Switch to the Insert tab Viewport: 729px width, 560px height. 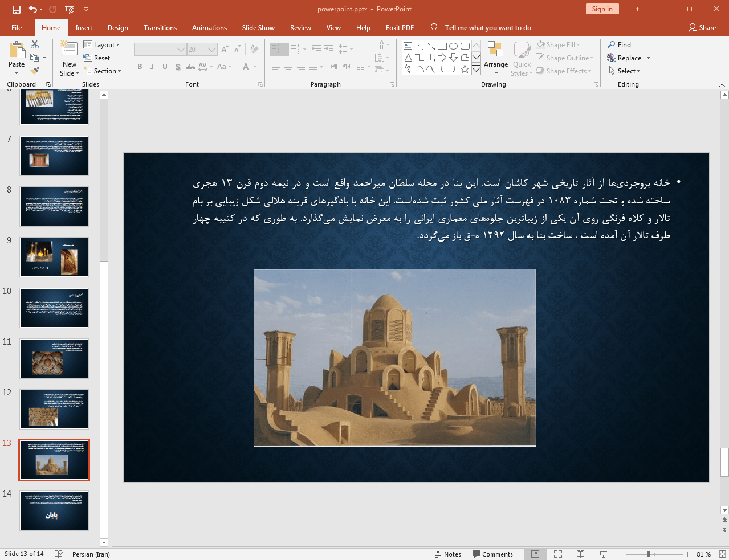pos(84,28)
